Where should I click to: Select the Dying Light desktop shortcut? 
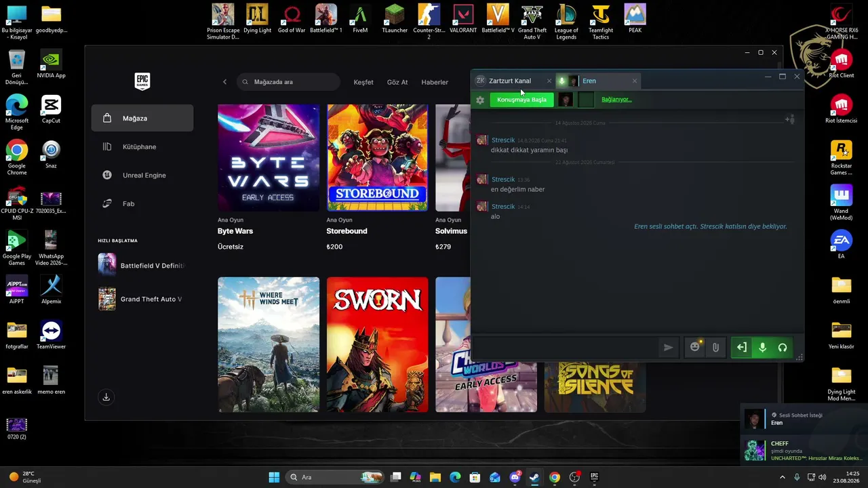(257, 18)
